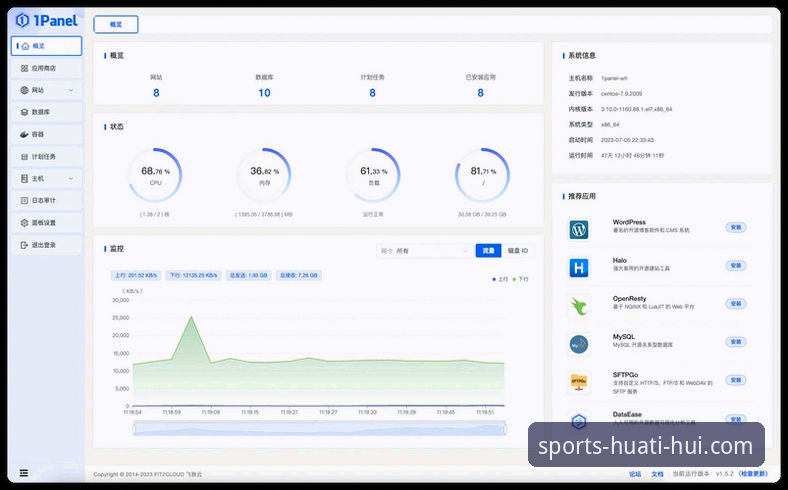Expand the 主机 host sidebar submenu
This screenshot has height=490, width=788.
pyautogui.click(x=45, y=178)
